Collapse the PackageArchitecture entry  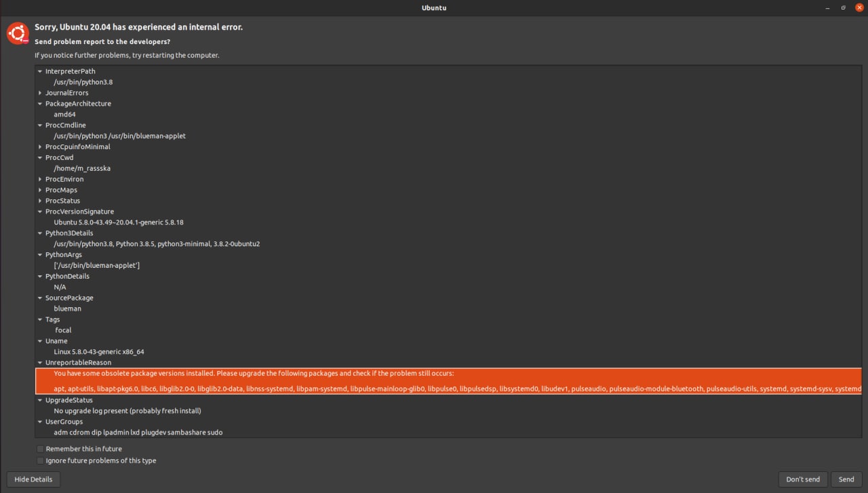click(x=40, y=104)
